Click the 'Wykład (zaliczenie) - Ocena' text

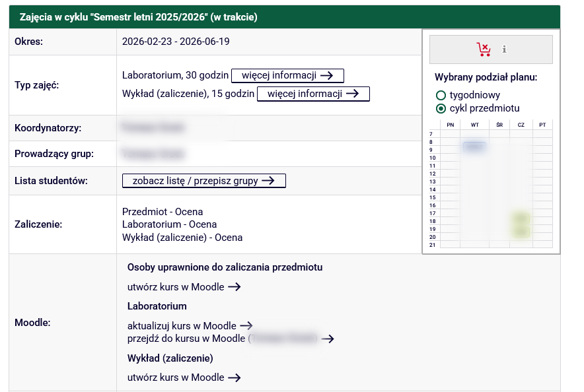click(182, 238)
